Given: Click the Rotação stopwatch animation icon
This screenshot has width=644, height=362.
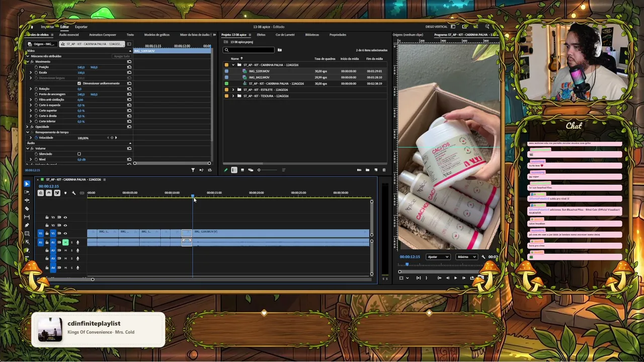Looking at the screenshot, I should click(x=36, y=88).
